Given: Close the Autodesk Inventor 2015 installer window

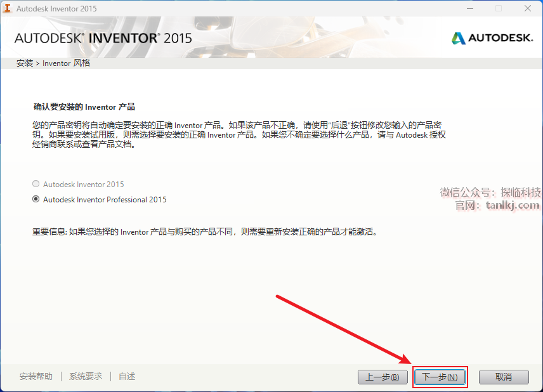Looking at the screenshot, I should pos(527,8).
